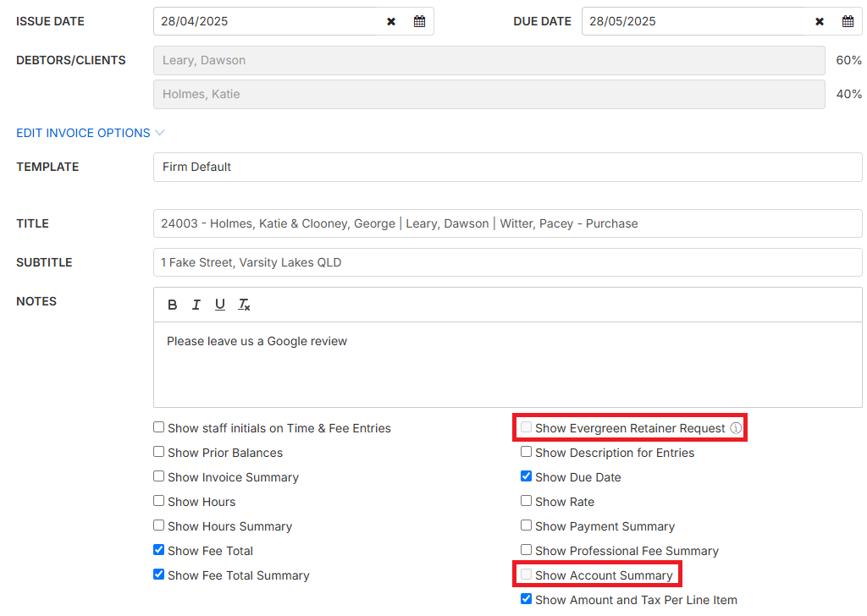Click the Title input field
The height and width of the screenshot is (616, 867).
[x=507, y=223]
